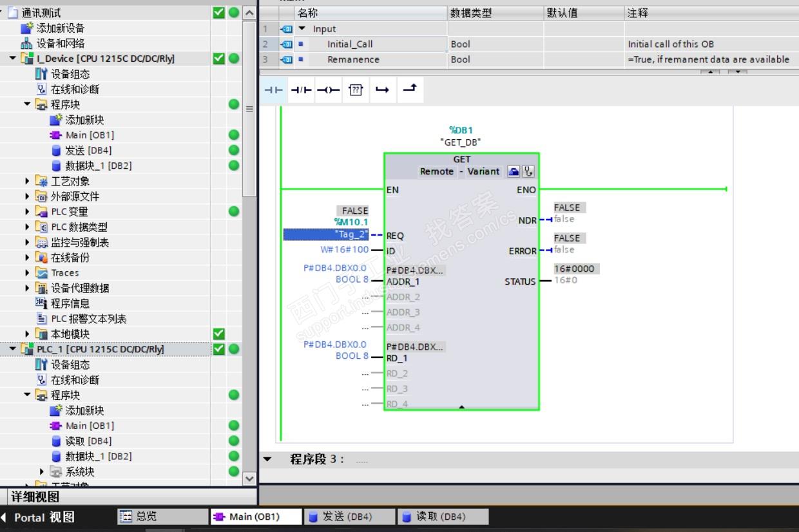Select the PLC 数据类型 folder icon

pyautogui.click(x=42, y=227)
